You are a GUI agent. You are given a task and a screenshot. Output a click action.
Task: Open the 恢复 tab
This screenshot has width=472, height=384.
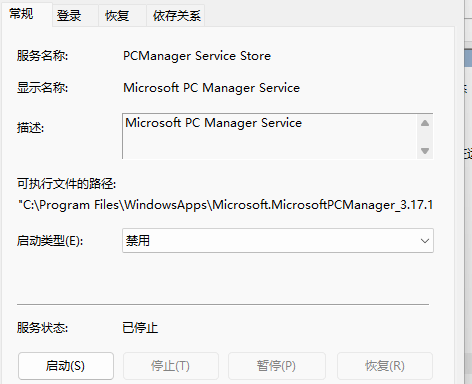click(x=123, y=16)
